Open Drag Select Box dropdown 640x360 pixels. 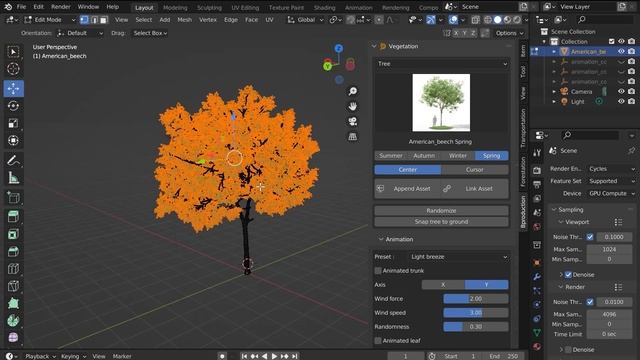[150, 33]
